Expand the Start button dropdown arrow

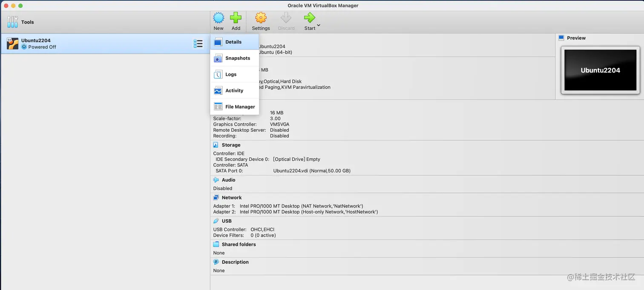click(x=319, y=26)
